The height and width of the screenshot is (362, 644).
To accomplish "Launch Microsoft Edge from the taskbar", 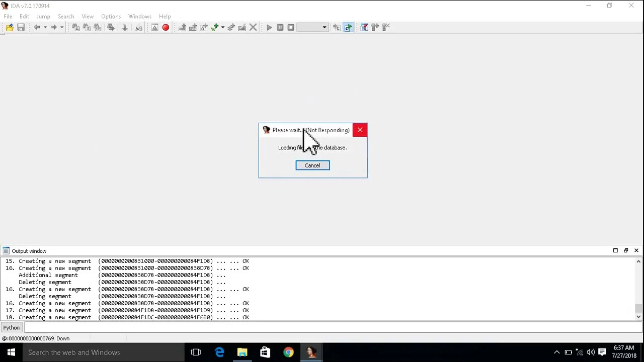I will point(219,352).
